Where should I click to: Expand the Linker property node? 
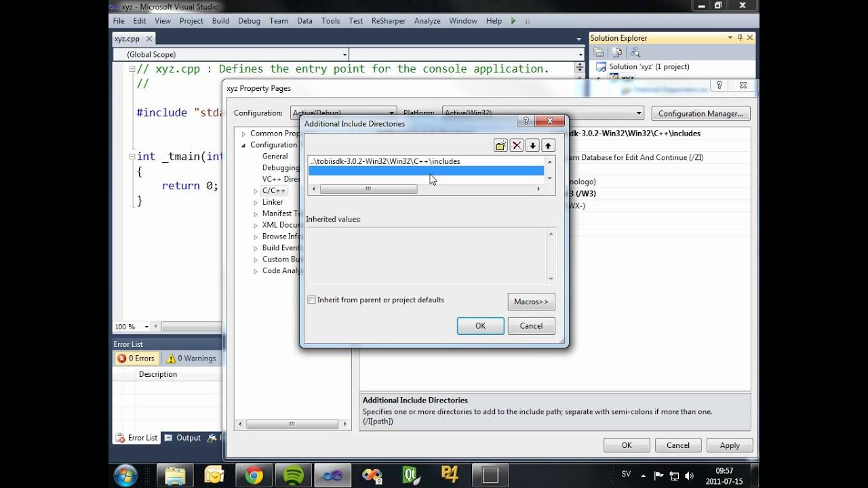256,202
